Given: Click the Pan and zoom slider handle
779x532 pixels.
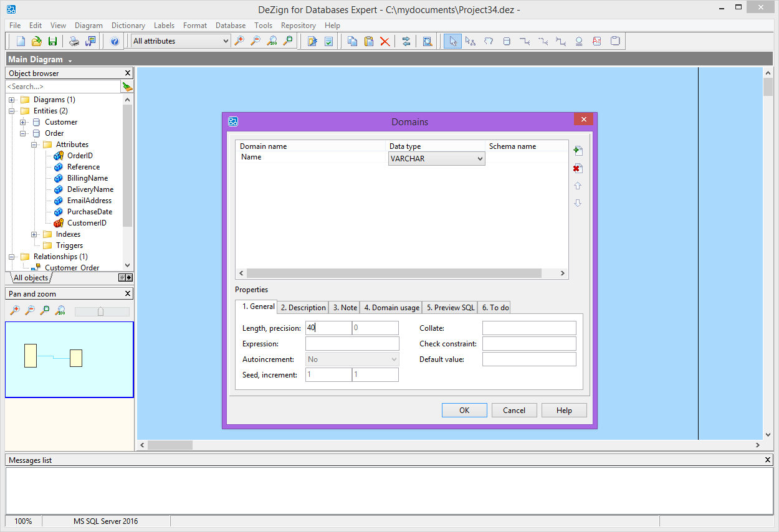Looking at the screenshot, I should coord(100,311).
